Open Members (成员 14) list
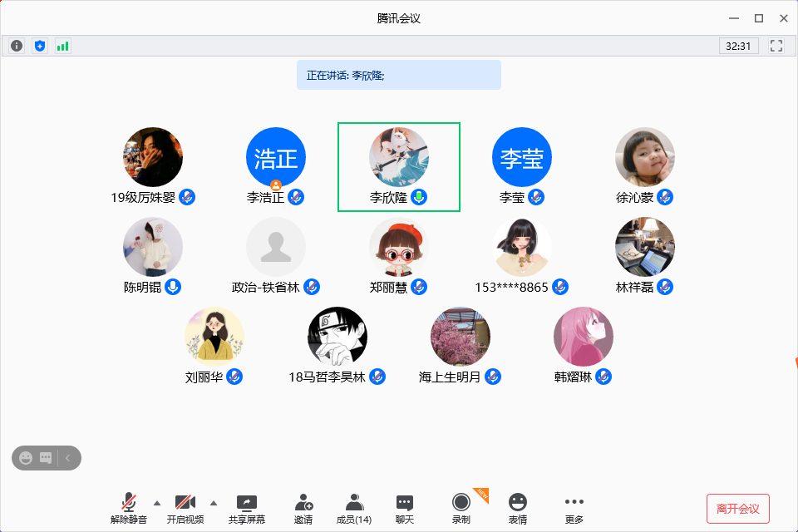 pyautogui.click(x=354, y=508)
